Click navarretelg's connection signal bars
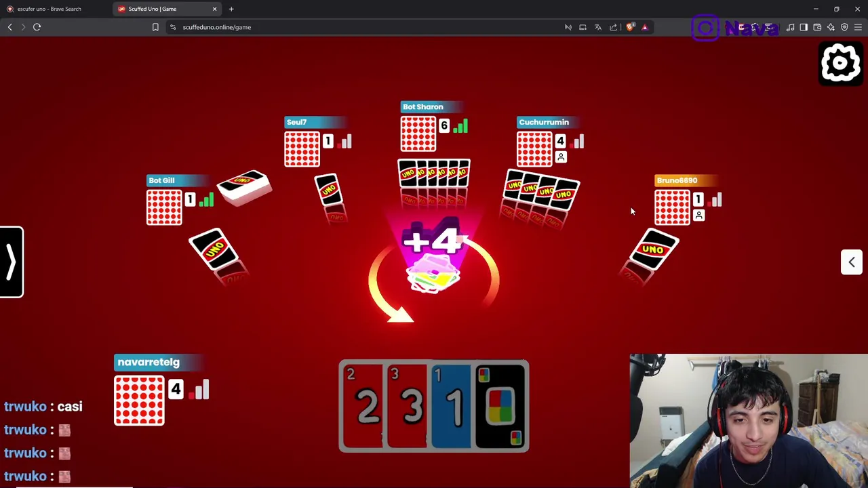This screenshot has width=868, height=488. 199,389
